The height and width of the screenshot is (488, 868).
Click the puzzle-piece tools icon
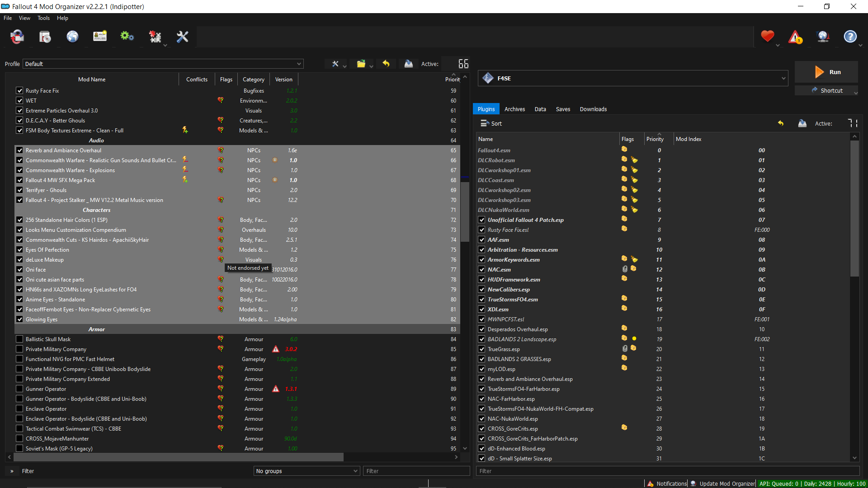155,37
